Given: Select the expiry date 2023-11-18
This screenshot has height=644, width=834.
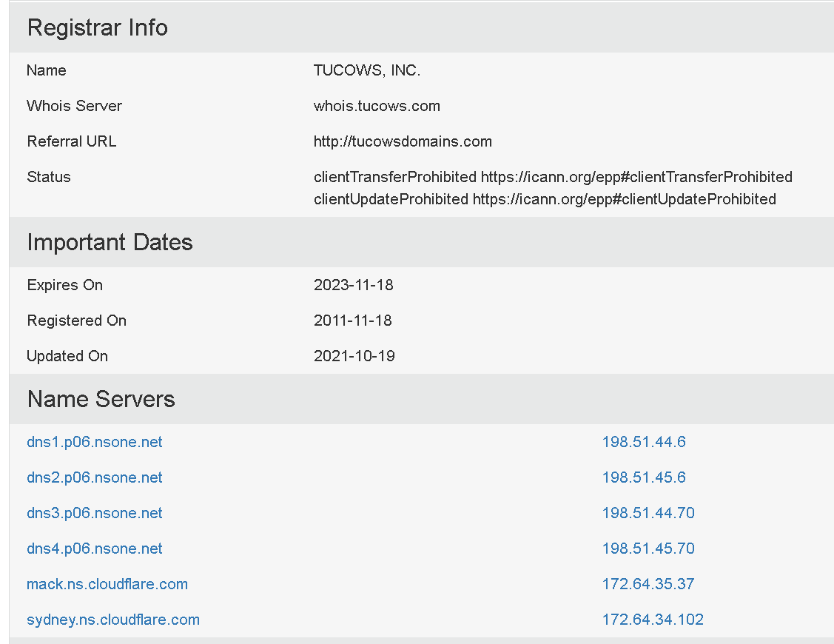Looking at the screenshot, I should click(x=353, y=285).
